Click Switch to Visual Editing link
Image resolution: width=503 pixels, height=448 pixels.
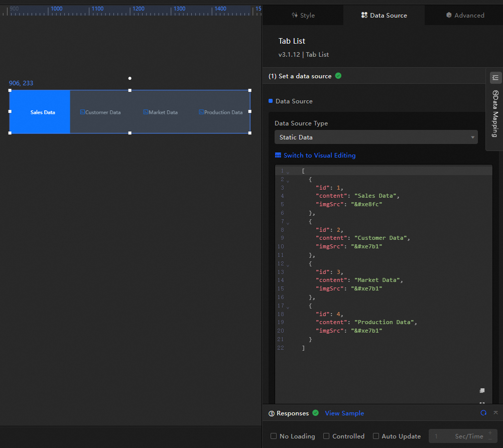[319, 156]
